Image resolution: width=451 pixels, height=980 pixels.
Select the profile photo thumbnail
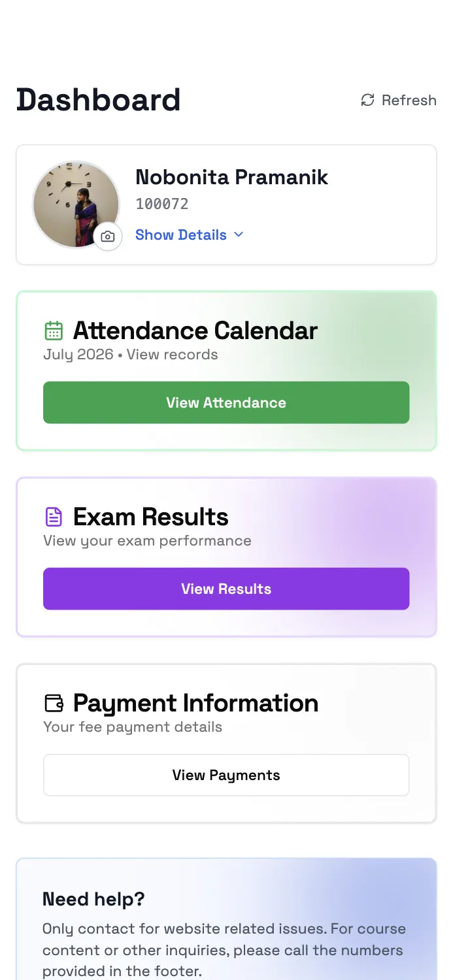point(76,204)
